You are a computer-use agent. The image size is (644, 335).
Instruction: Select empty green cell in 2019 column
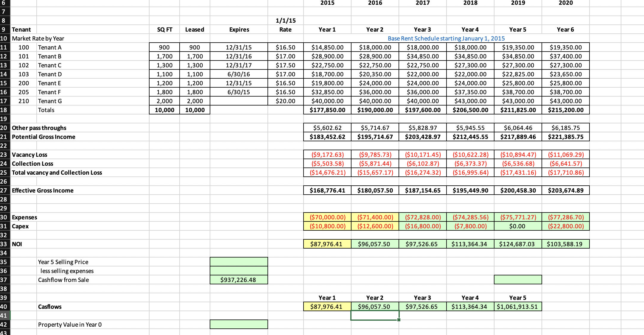point(518,280)
